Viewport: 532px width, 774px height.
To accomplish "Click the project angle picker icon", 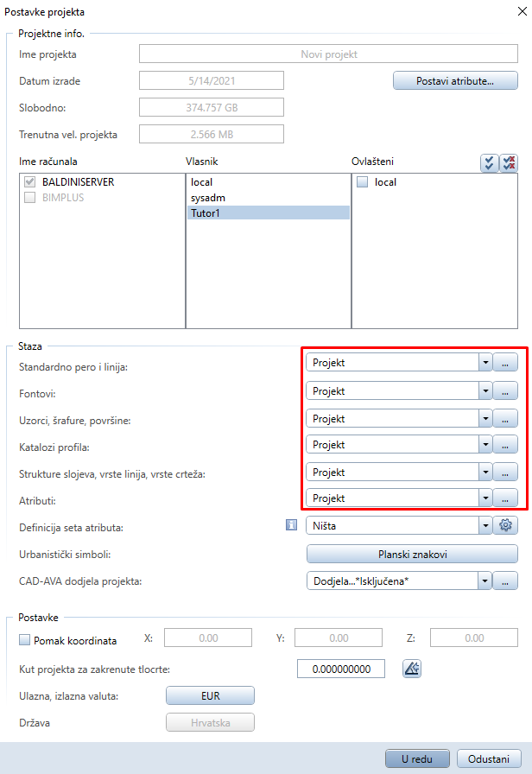I will click(412, 669).
